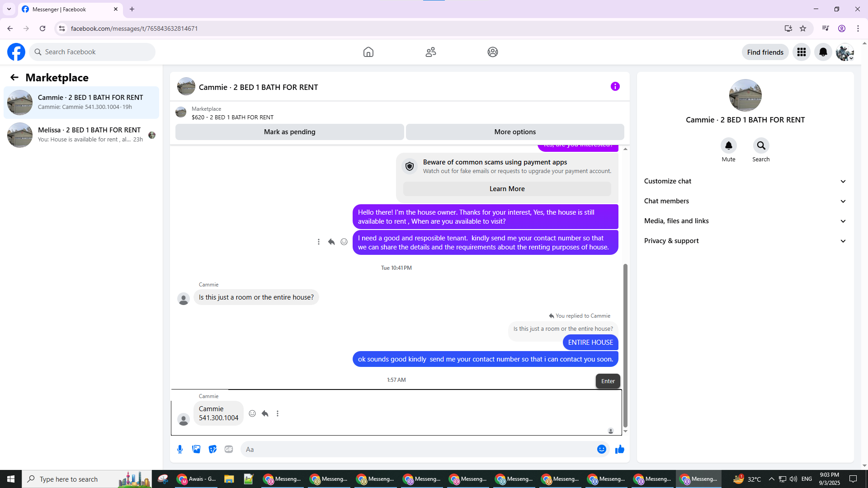Show hidden system tray icons
The height and width of the screenshot is (488, 868).
[772, 479]
